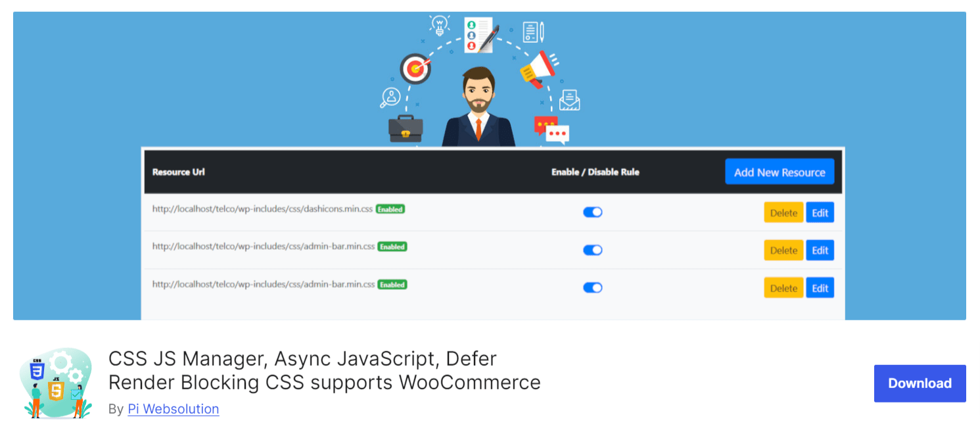The width and height of the screenshot is (980, 436).
Task: Click the checklist document with pen icon
Action: (480, 34)
